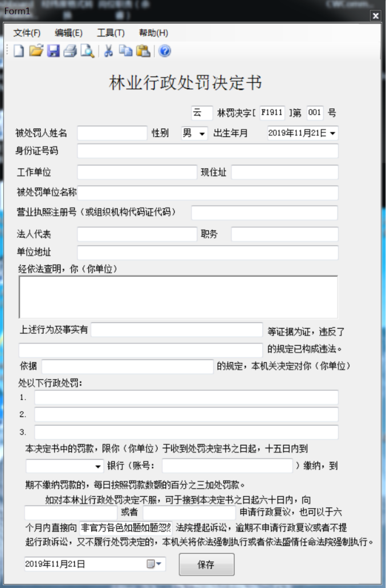Open the 编辑(E) menu
This screenshot has width=386, height=588.
[x=68, y=32]
